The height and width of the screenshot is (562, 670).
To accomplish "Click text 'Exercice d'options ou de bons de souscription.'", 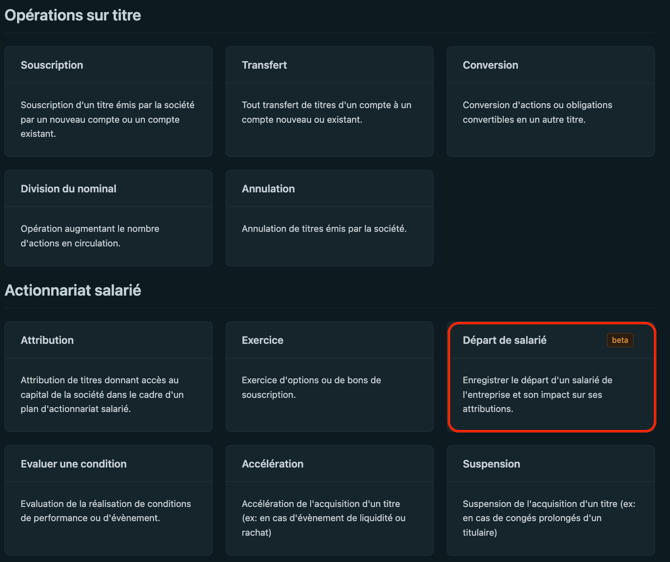I will click(x=311, y=388).
